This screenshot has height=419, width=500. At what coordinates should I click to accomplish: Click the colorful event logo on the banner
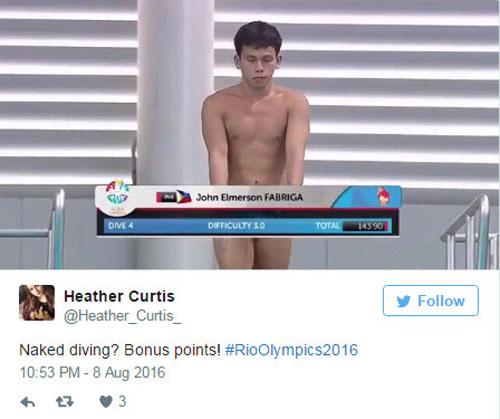[116, 197]
